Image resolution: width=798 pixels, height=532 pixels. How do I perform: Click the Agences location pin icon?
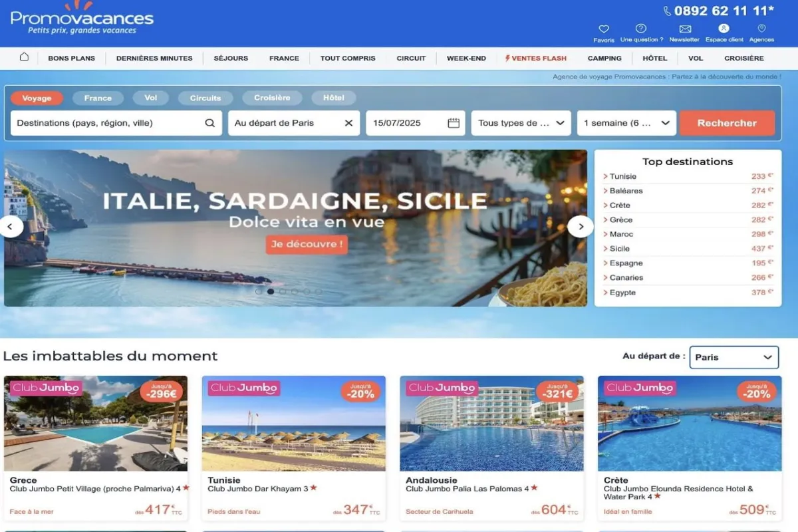click(x=762, y=29)
